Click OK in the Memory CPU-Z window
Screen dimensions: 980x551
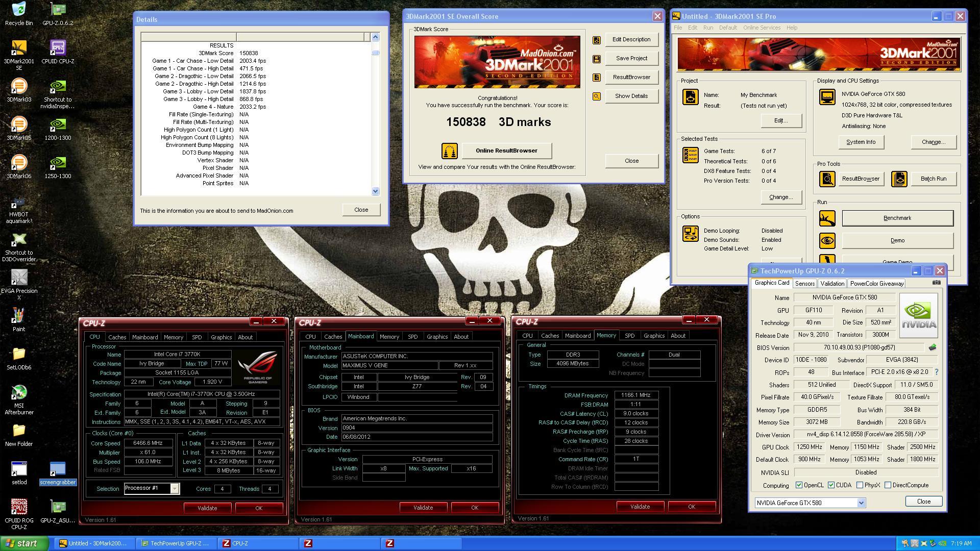692,507
